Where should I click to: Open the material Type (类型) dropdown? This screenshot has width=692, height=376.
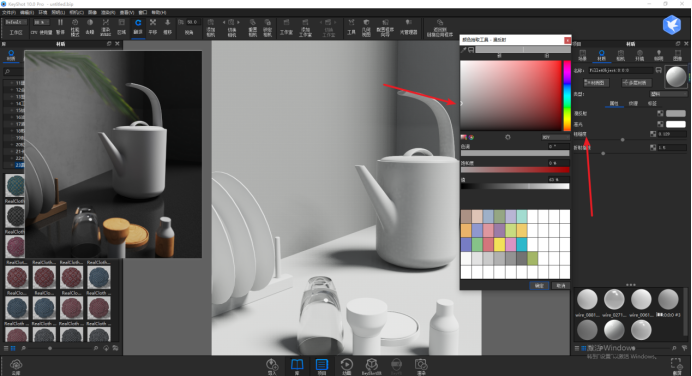click(668, 94)
